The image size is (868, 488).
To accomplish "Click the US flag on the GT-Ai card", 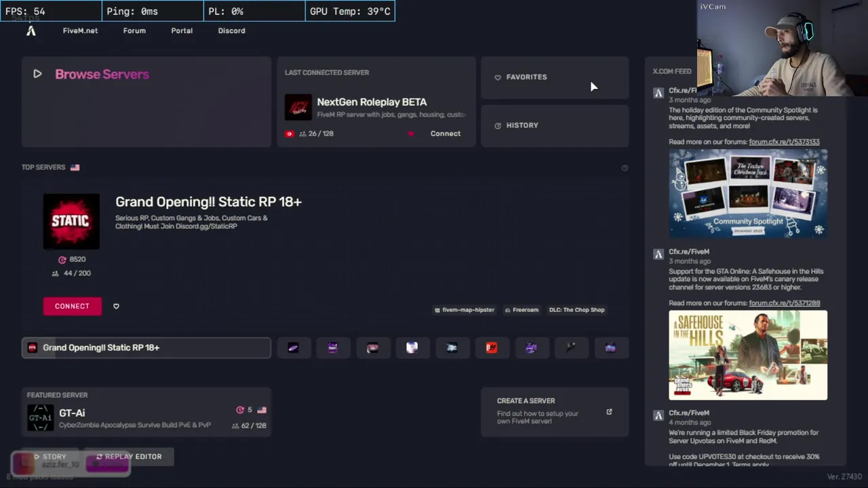I will (262, 410).
